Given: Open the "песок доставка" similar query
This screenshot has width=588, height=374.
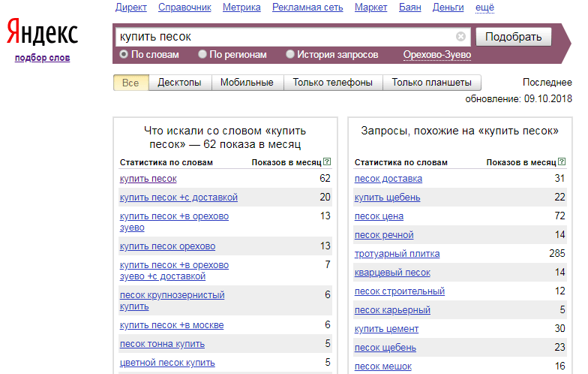Looking at the screenshot, I should click(388, 179).
